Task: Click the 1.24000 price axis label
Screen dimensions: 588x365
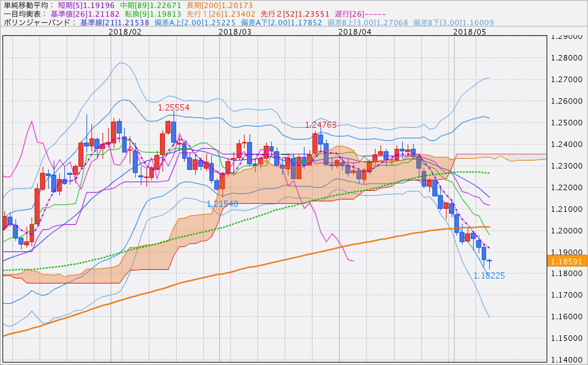Action: pyautogui.click(x=567, y=144)
